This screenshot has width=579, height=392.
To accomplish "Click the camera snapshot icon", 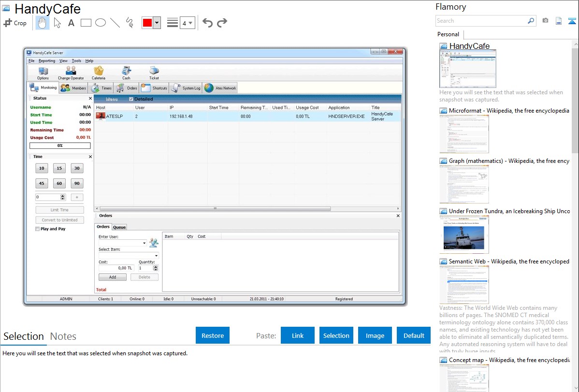I will click(x=545, y=21).
